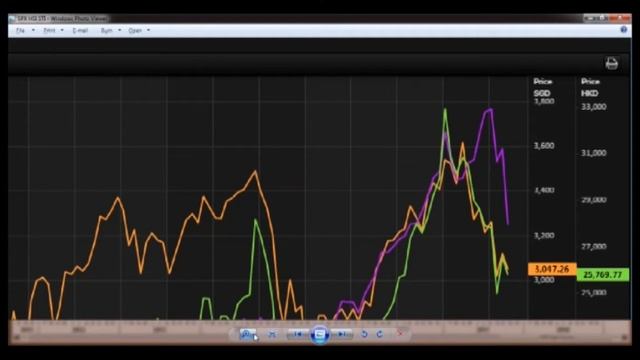The height and width of the screenshot is (360, 640).
Task: Go to the previous photo
Action: tap(298, 334)
